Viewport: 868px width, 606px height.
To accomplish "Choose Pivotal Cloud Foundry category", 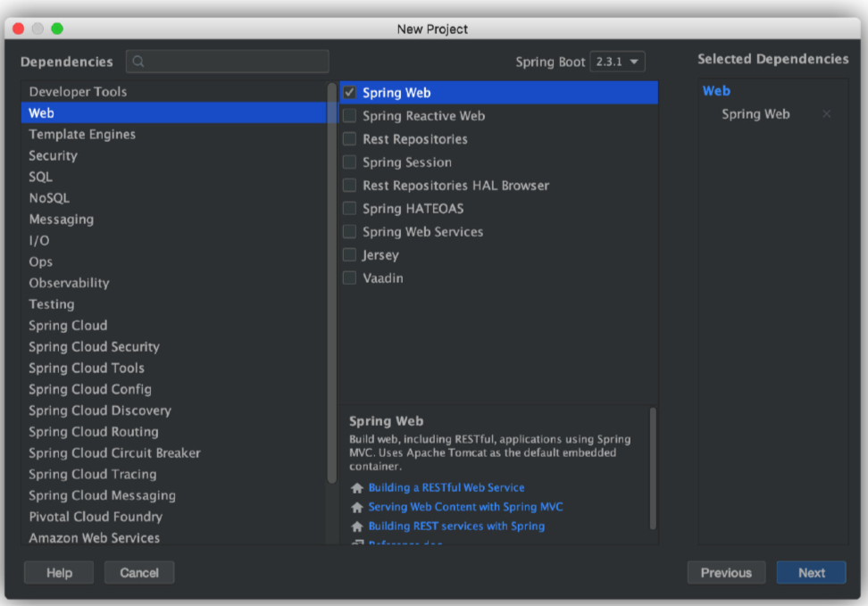I will 174,517.
